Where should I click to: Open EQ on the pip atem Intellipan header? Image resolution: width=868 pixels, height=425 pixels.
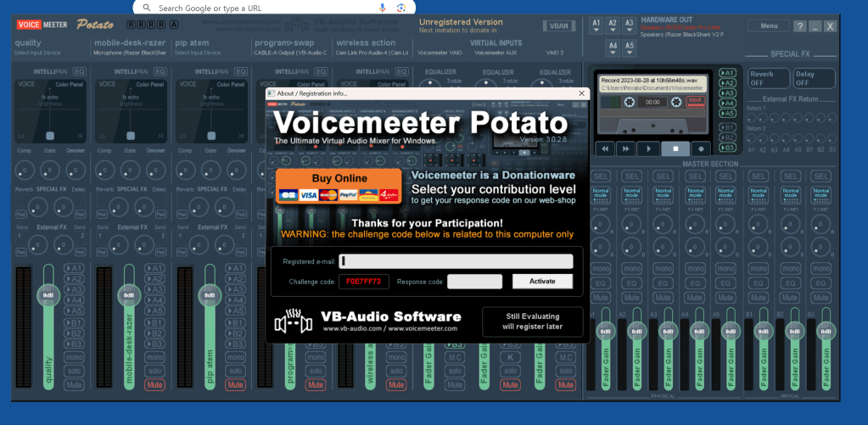241,71
